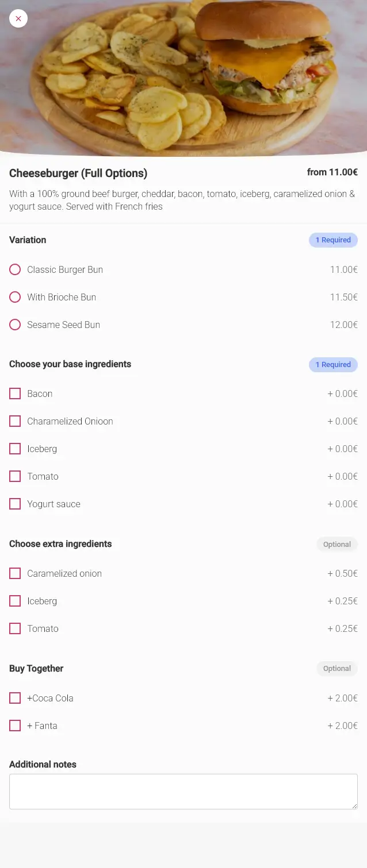
Task: Click the Variation 1 Required badge
Action: point(333,240)
